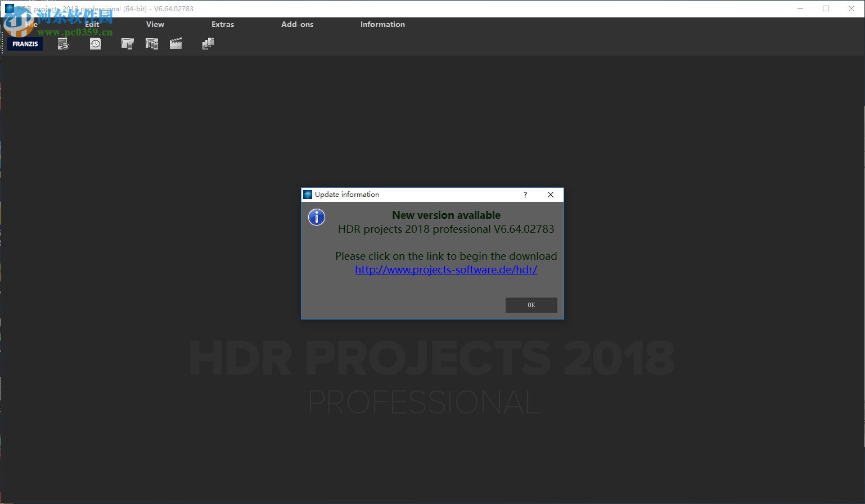Click the film clapperboard toolbar icon
Screen dimensions: 865x504
click(x=175, y=43)
